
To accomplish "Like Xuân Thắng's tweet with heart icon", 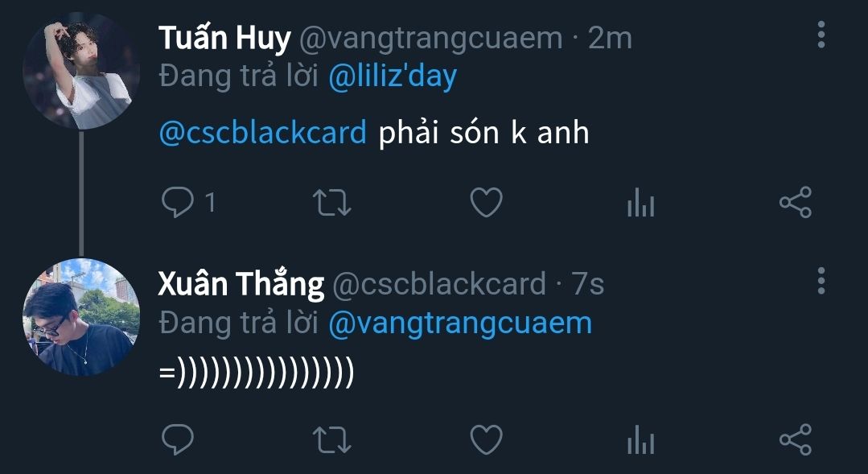I will tap(486, 439).
